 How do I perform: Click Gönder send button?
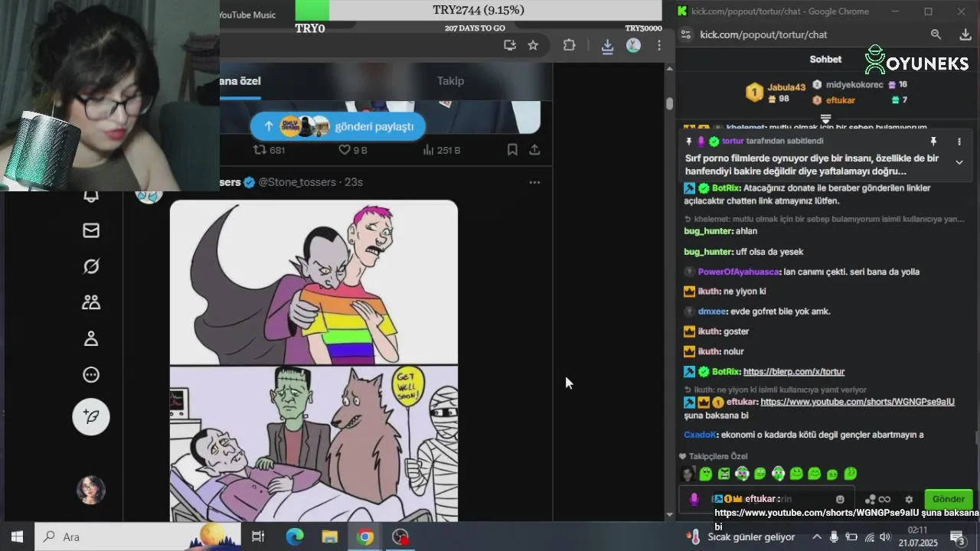click(x=948, y=499)
